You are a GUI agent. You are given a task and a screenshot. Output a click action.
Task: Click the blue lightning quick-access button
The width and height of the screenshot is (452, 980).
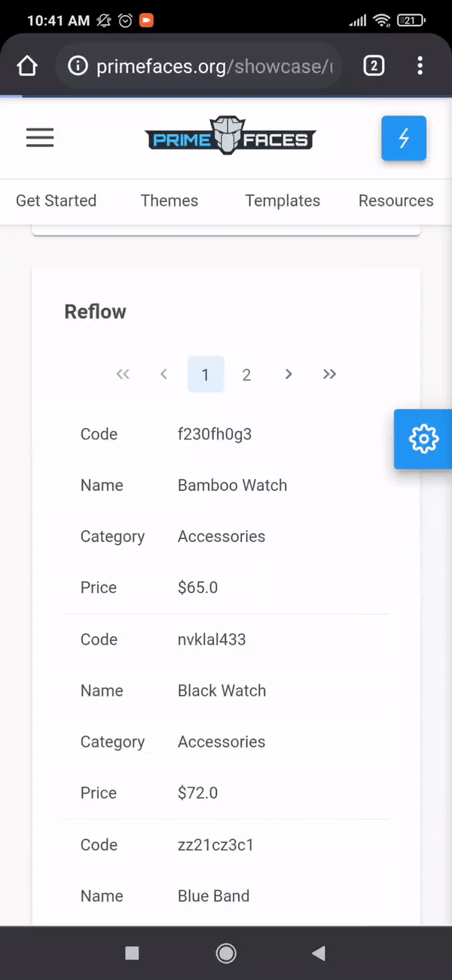[x=404, y=138]
